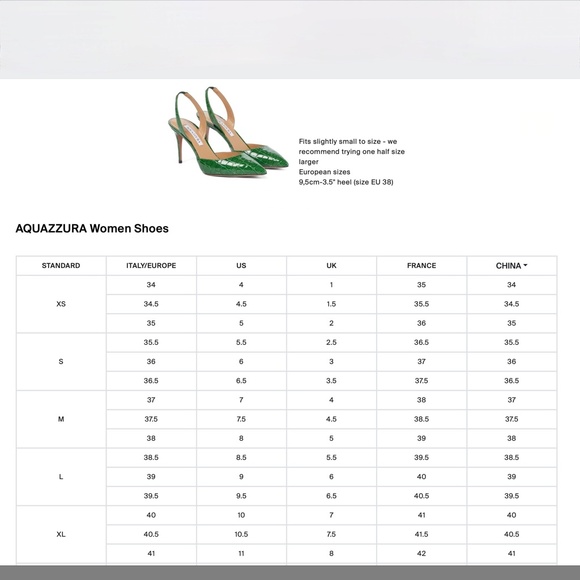Select US size 9.5 cell
Screen dimensions: 580x580
[241, 496]
